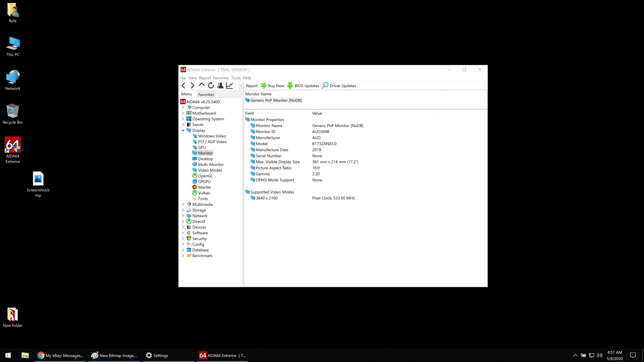This screenshot has width=644, height=362.
Task: Open the Tools menu
Action: 235,78
